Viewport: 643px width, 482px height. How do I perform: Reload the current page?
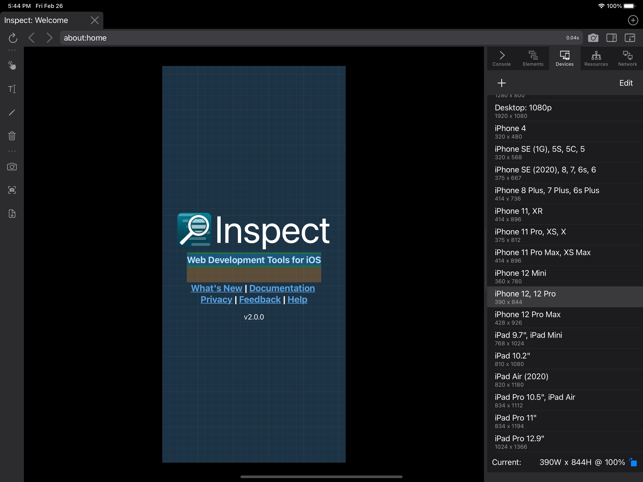point(13,38)
